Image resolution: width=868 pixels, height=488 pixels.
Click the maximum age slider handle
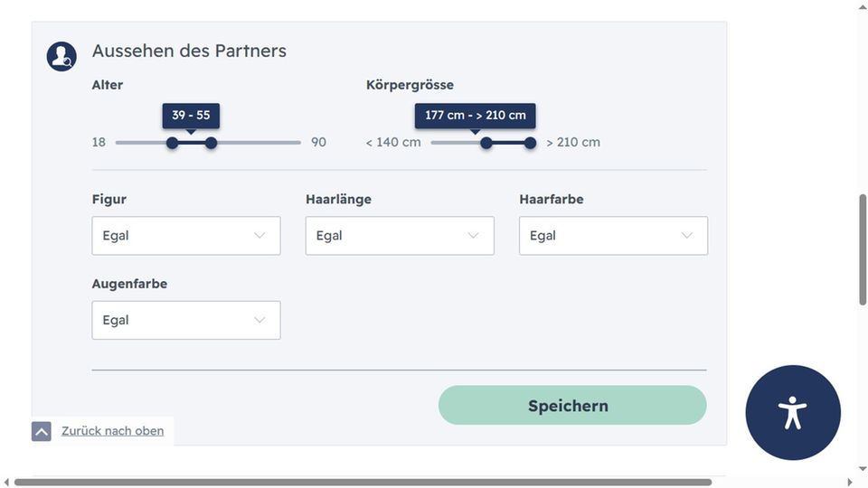point(211,143)
